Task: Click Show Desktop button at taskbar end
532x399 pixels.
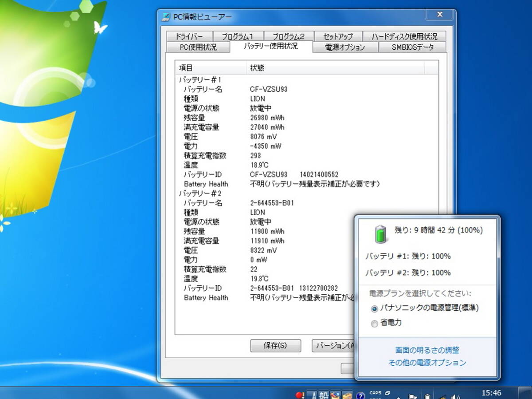Action: coord(525,393)
